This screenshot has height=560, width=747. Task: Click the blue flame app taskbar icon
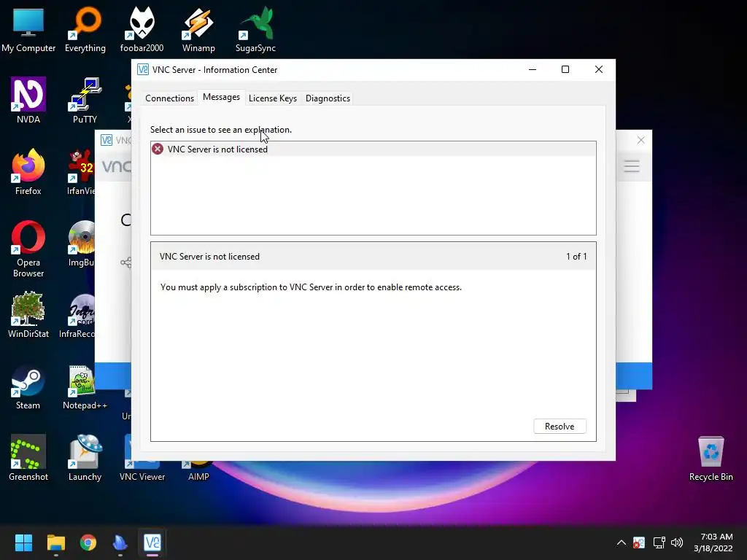click(x=120, y=542)
